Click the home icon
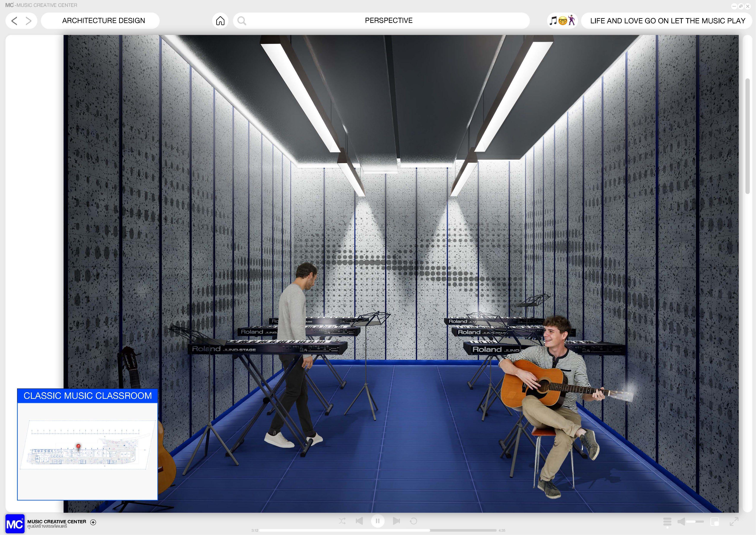756x535 pixels. pos(220,21)
